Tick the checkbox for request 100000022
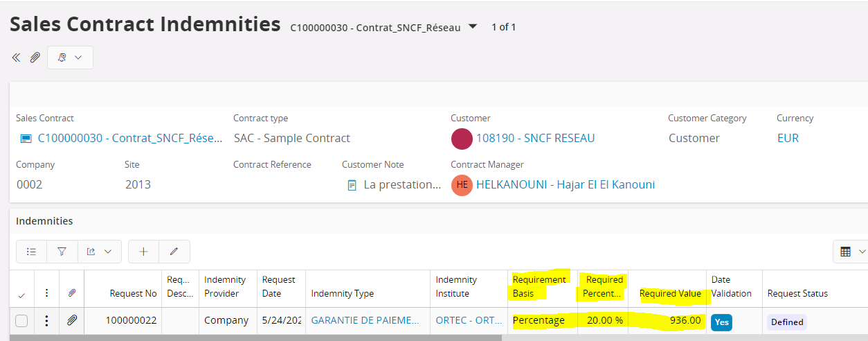This screenshot has width=868, height=341. click(x=21, y=320)
